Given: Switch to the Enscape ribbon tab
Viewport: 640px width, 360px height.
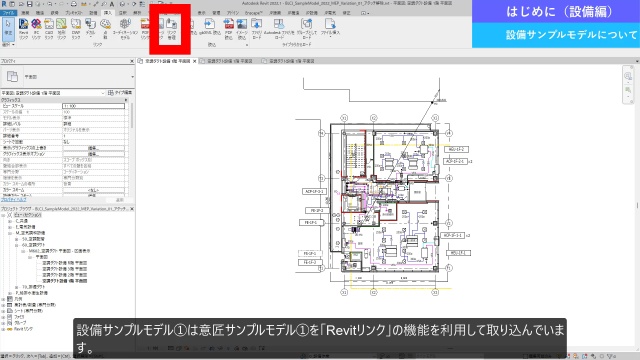Looking at the screenshot, I should (x=253, y=13).
